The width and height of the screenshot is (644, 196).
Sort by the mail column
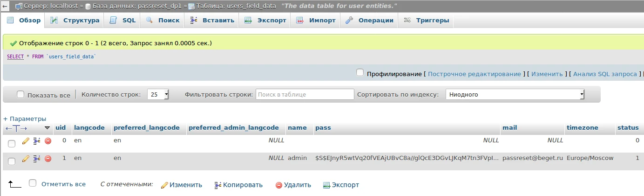510,128
